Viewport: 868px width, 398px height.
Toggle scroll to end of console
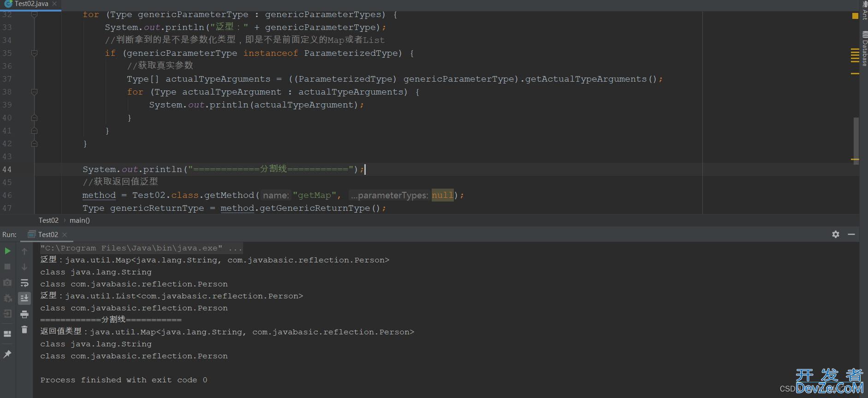tap(24, 298)
